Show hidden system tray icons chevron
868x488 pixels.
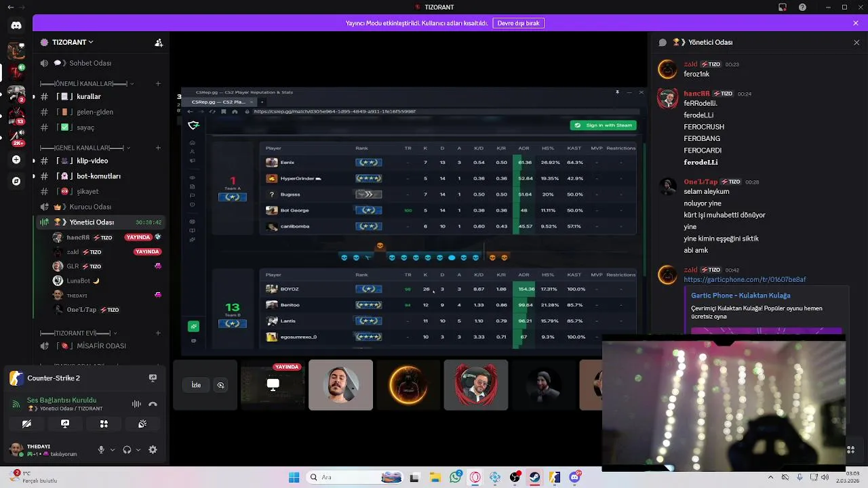click(770, 477)
